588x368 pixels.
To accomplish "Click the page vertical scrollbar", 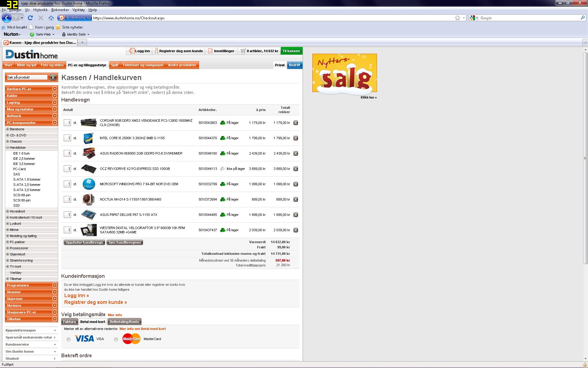I will click(x=585, y=158).
